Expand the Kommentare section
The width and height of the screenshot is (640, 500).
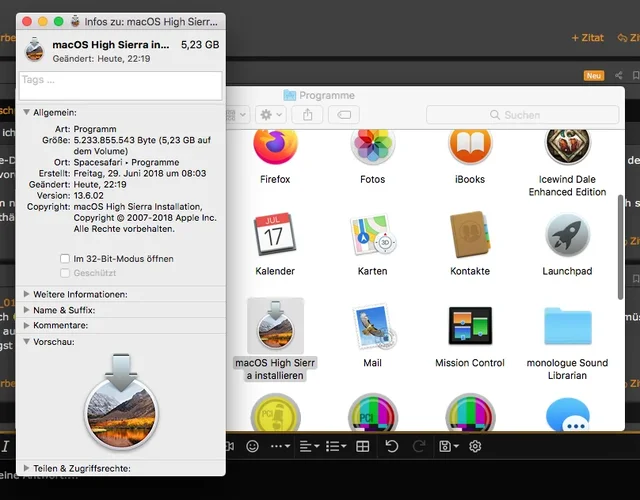click(26, 325)
